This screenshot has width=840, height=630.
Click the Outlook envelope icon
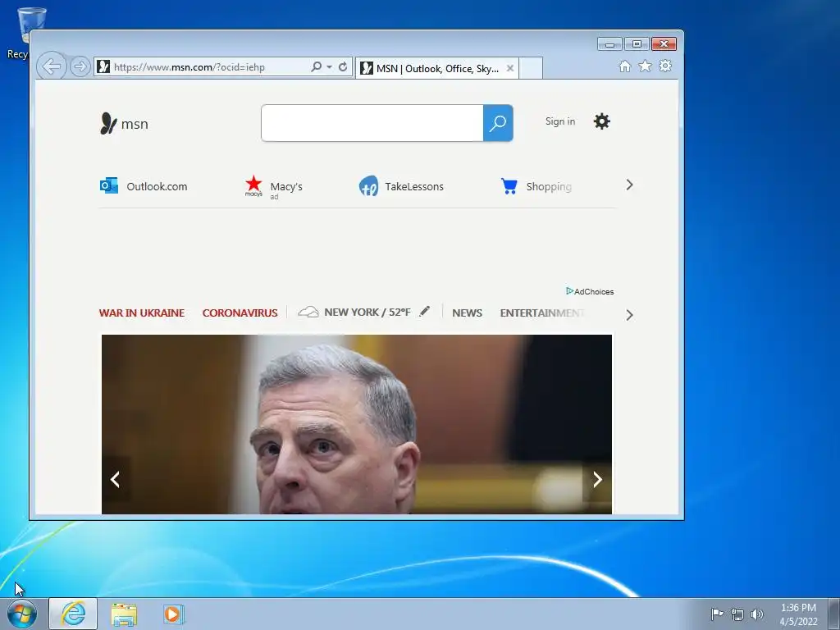click(109, 185)
